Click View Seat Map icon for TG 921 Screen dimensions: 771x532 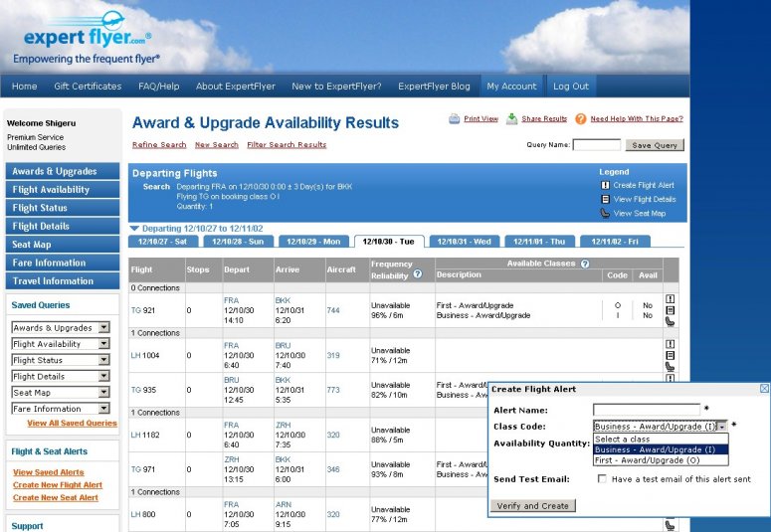click(670, 322)
